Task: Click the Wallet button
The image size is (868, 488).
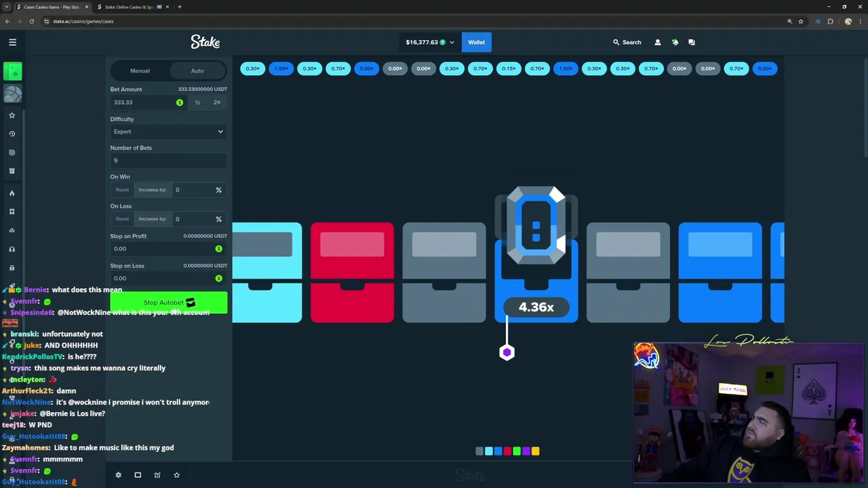Action: 476,42
